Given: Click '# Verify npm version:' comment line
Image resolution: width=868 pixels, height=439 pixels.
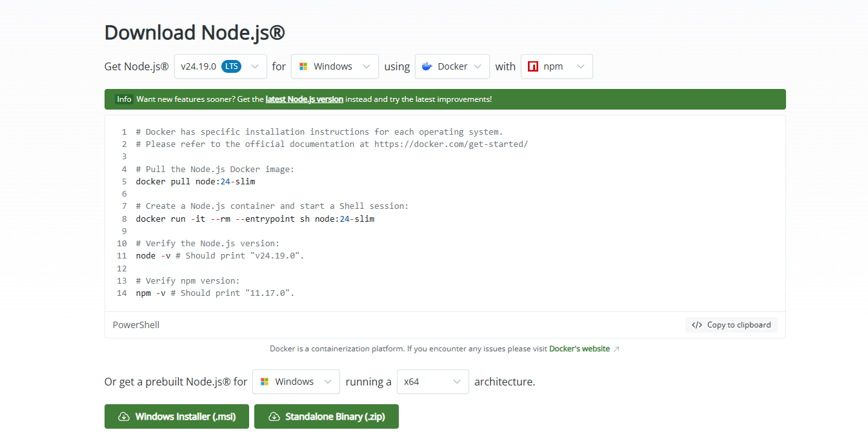Looking at the screenshot, I should [x=188, y=280].
